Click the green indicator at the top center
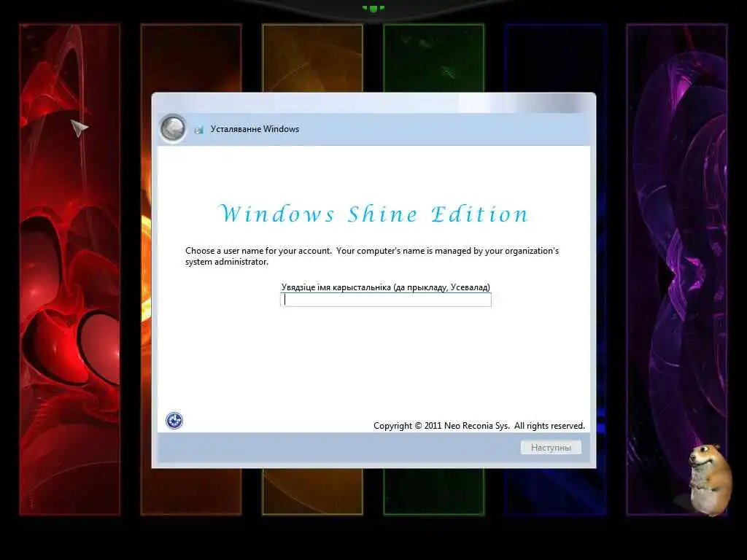 coord(373,9)
